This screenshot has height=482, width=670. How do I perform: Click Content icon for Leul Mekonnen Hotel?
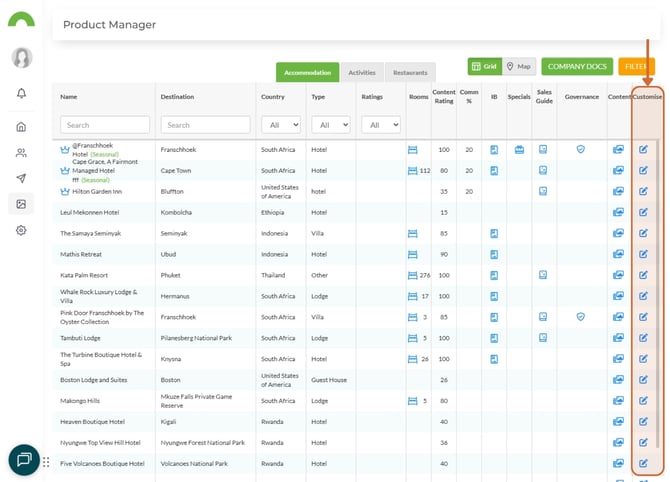click(x=618, y=212)
